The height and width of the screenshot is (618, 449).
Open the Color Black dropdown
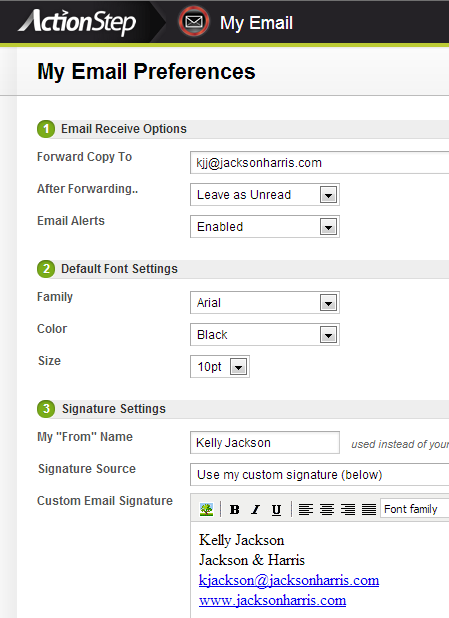click(265, 335)
